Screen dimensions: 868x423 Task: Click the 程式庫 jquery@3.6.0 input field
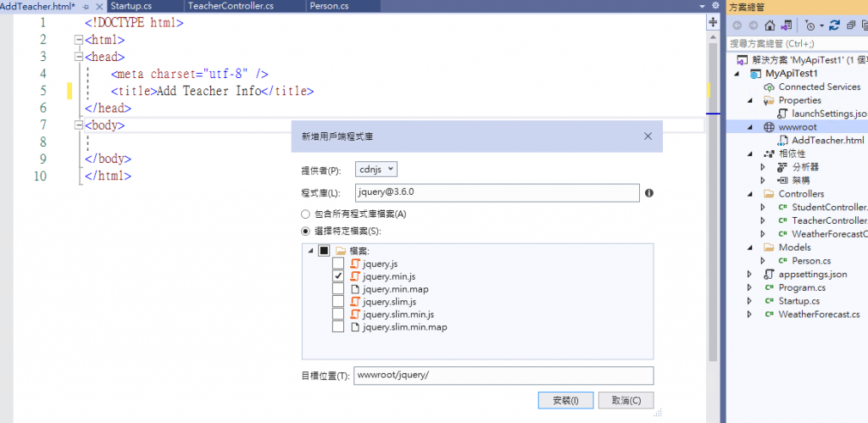click(497, 192)
